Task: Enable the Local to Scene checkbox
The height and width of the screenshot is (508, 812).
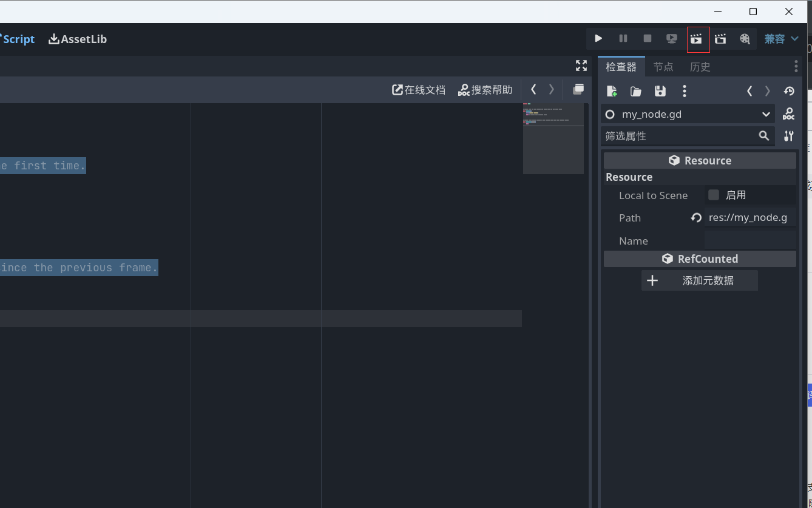Action: 714,195
